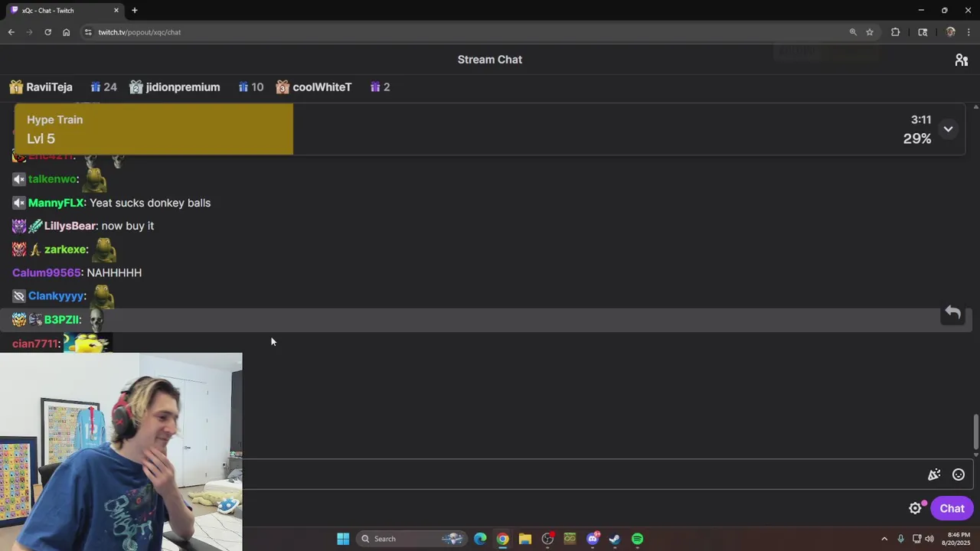This screenshot has width=980, height=551.
Task: Open Calum99565 username in chat
Action: tap(47, 272)
